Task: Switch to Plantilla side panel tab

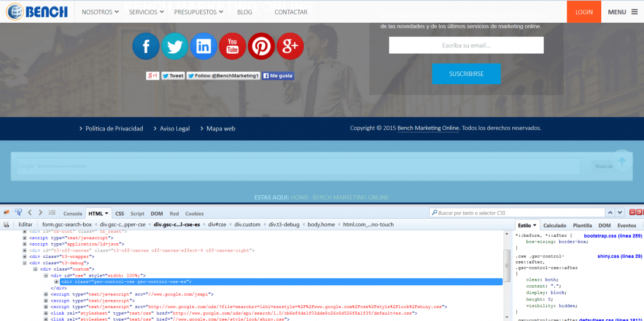Action: point(583,226)
